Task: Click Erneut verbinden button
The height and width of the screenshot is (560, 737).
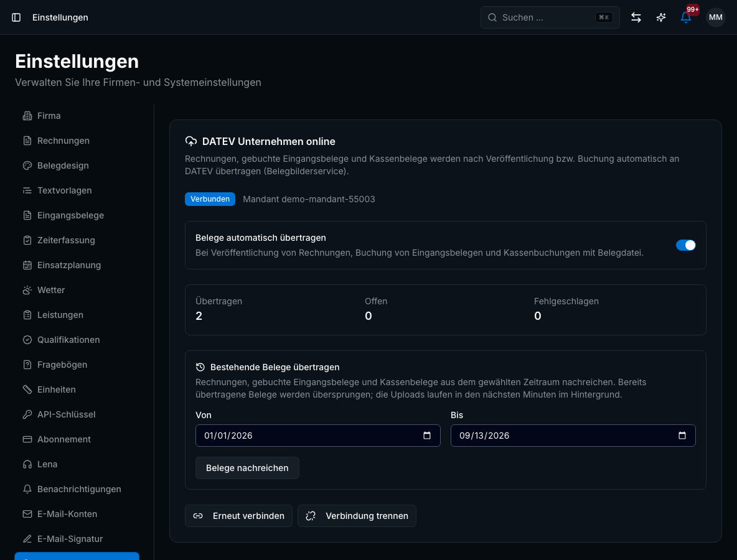Action: tap(238, 516)
